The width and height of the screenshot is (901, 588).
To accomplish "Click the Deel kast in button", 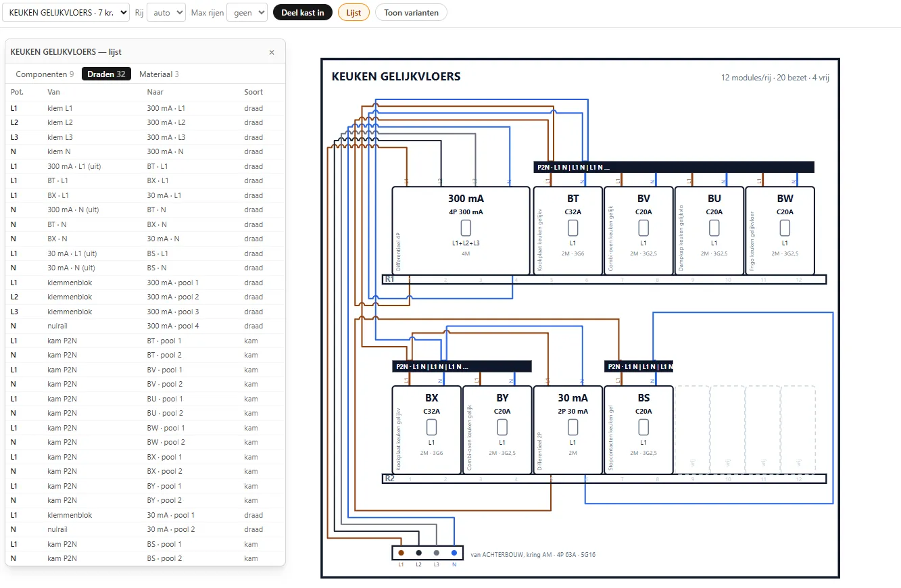I will 303,12.
